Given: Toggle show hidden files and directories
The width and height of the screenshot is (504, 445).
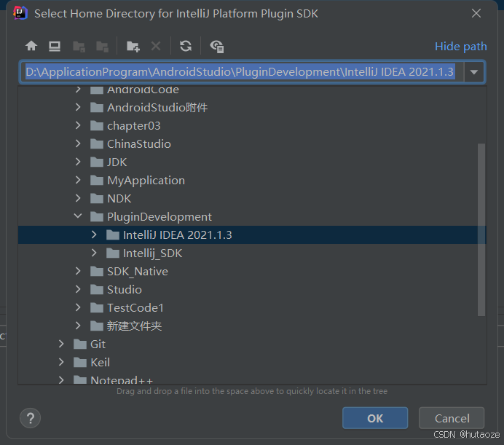Looking at the screenshot, I should (x=217, y=47).
